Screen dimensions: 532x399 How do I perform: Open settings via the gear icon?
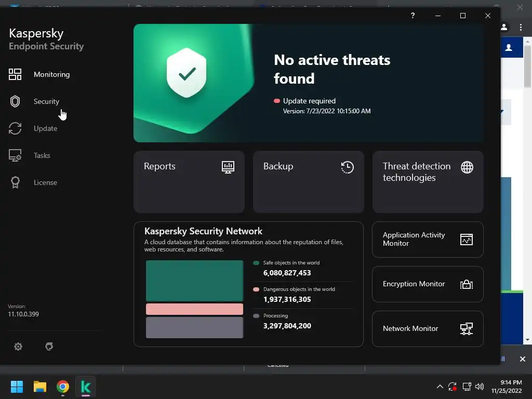pyautogui.click(x=18, y=347)
